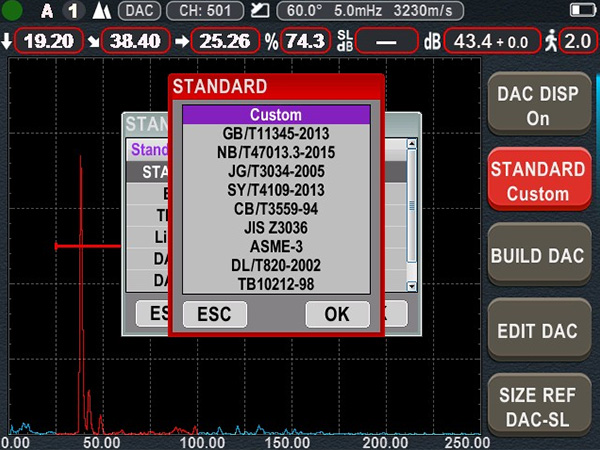Select Custom in the standard list

coord(276,114)
